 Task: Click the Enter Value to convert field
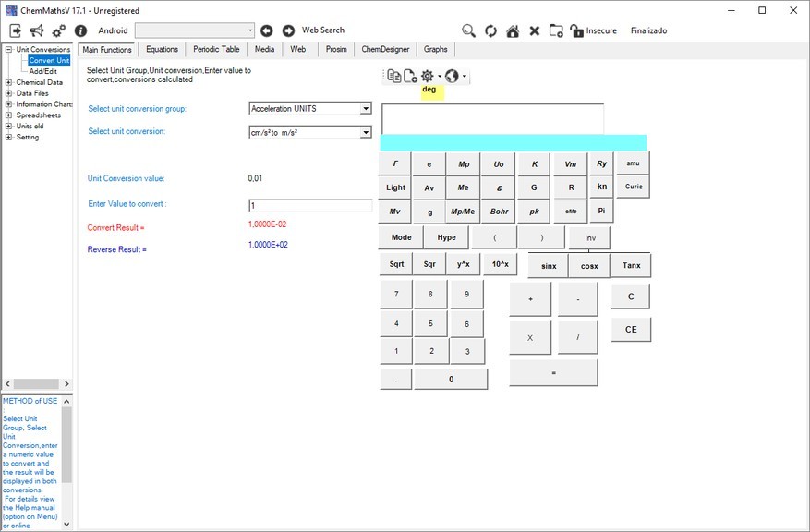click(x=310, y=206)
